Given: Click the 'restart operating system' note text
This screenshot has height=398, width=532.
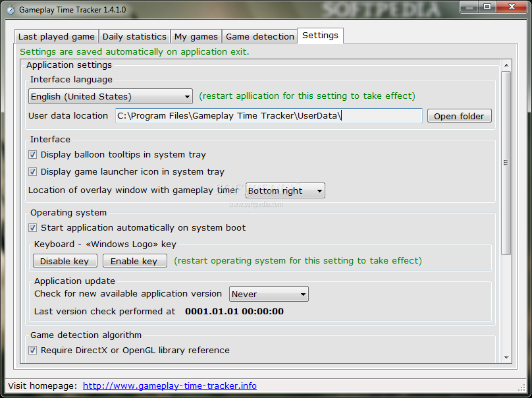Looking at the screenshot, I should tap(298, 261).
